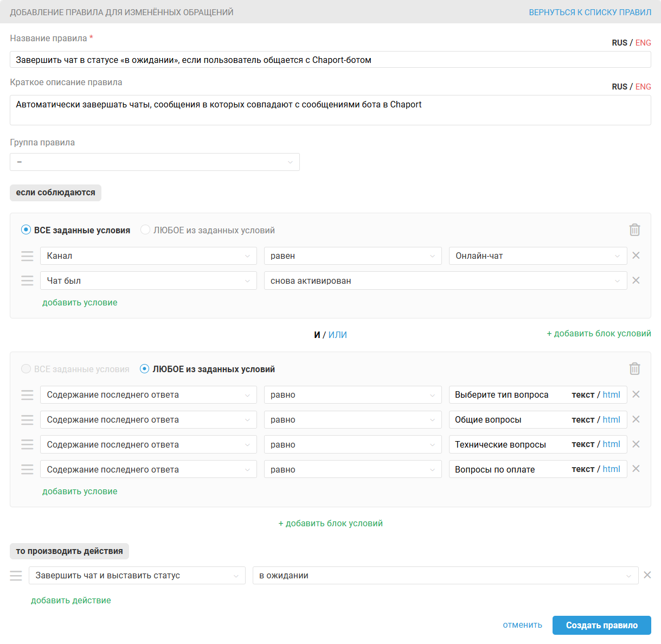This screenshot has width=661, height=644.
Task: Open the 'Канал' field dropdown
Action: coord(149,256)
